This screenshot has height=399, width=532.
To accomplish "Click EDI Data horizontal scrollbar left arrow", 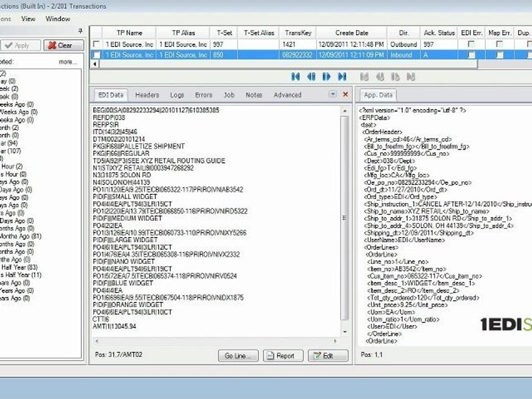I will coord(97,341).
